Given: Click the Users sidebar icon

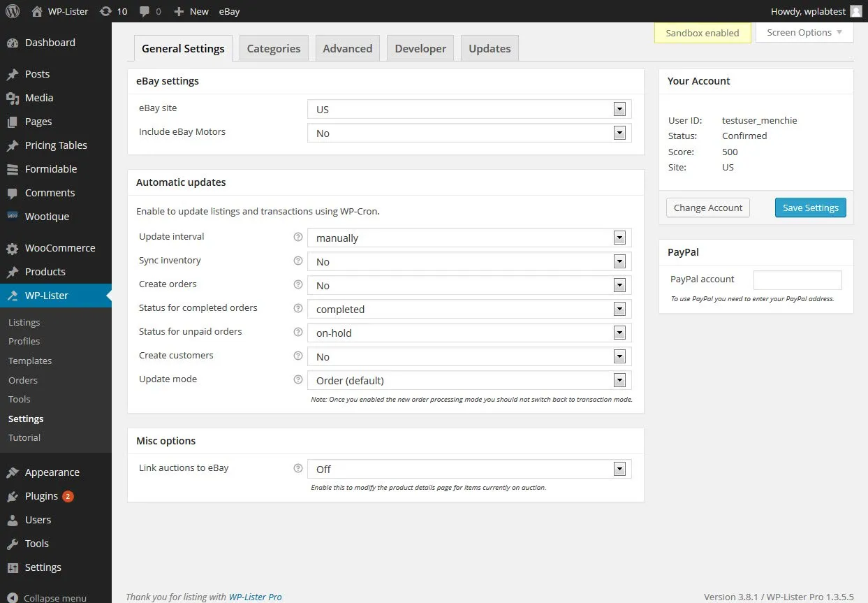Looking at the screenshot, I should pyautogui.click(x=15, y=519).
